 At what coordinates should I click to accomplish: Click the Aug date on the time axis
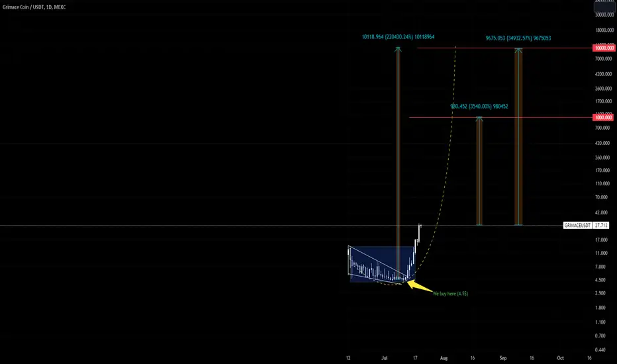[x=444, y=358]
